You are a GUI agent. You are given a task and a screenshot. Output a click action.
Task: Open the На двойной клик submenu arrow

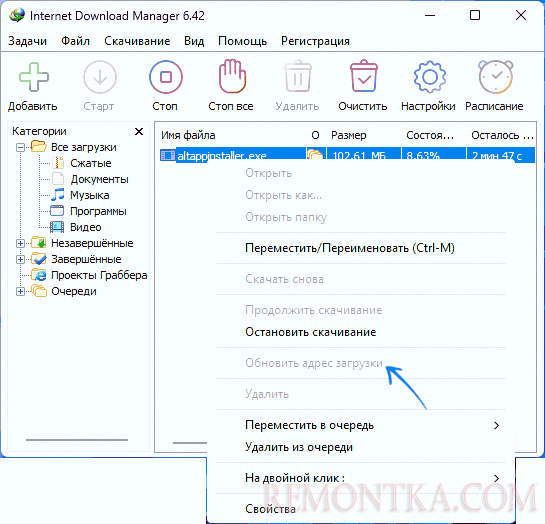[497, 478]
